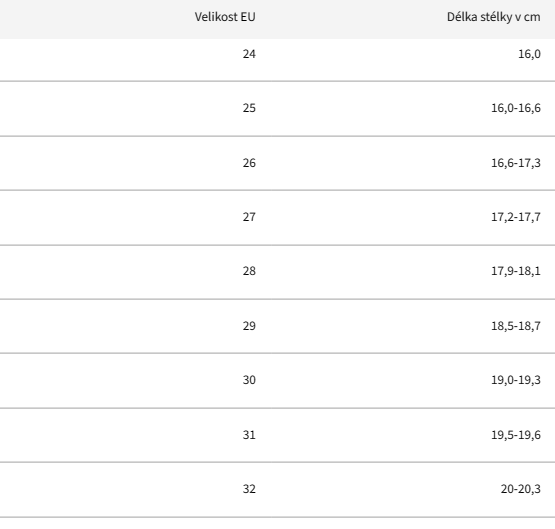Click the 16,0 insole length value
This screenshot has width=555, height=529.
(529, 54)
